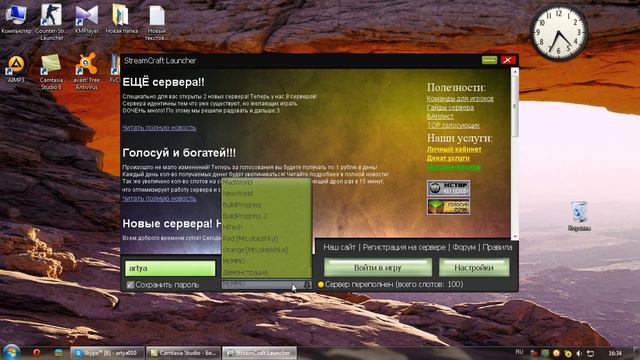Image resolution: width=640 pixels, height=360 pixels.
Task: Select NewWorld server from list
Action: [266, 193]
